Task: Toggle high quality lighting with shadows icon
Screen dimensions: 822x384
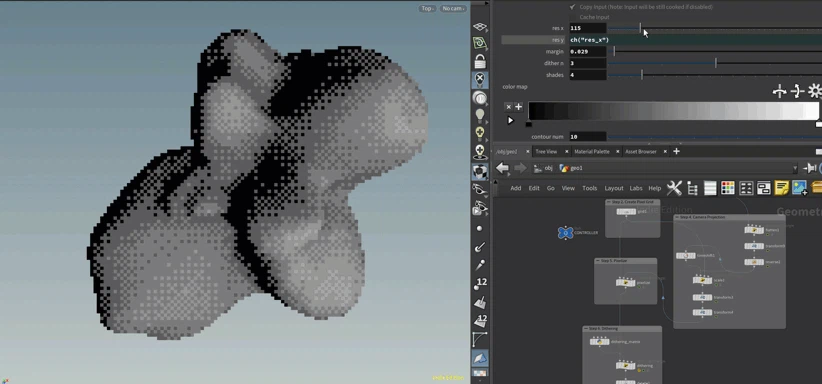Action: [480, 152]
